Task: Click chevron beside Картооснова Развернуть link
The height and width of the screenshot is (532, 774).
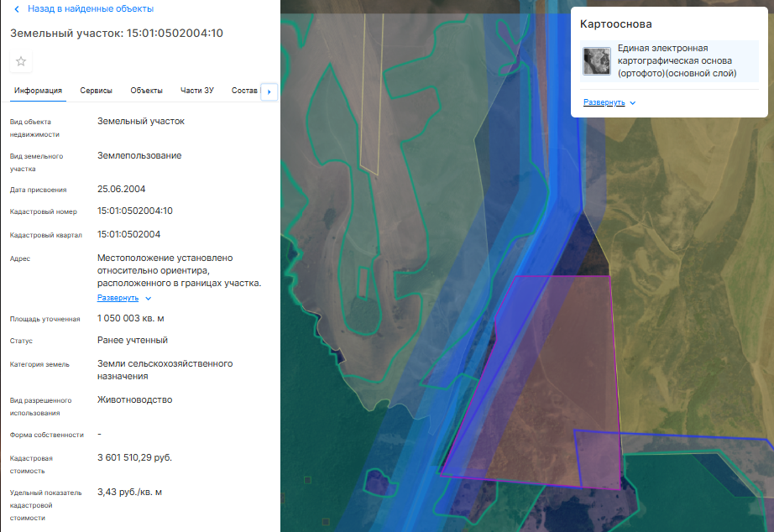Action: pyautogui.click(x=633, y=102)
